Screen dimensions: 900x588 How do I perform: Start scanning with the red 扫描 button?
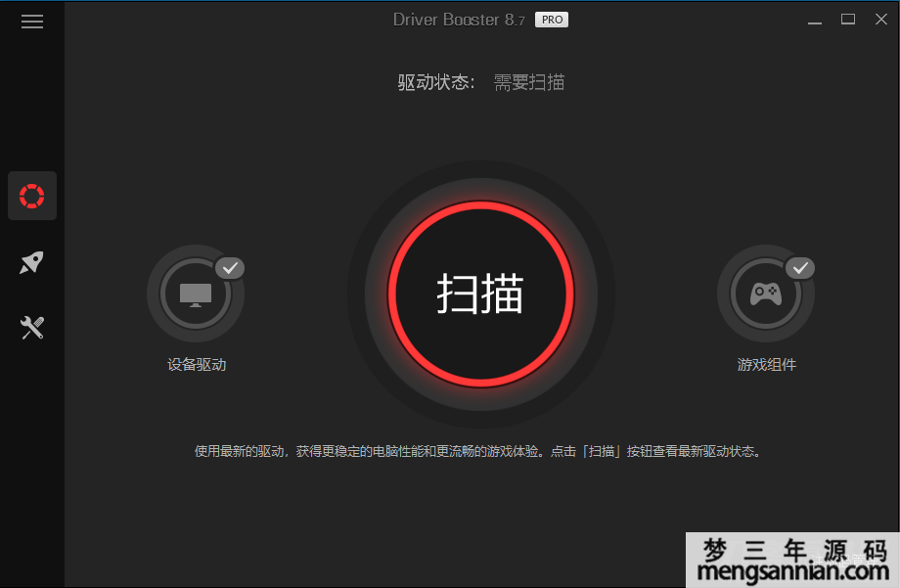(x=481, y=294)
